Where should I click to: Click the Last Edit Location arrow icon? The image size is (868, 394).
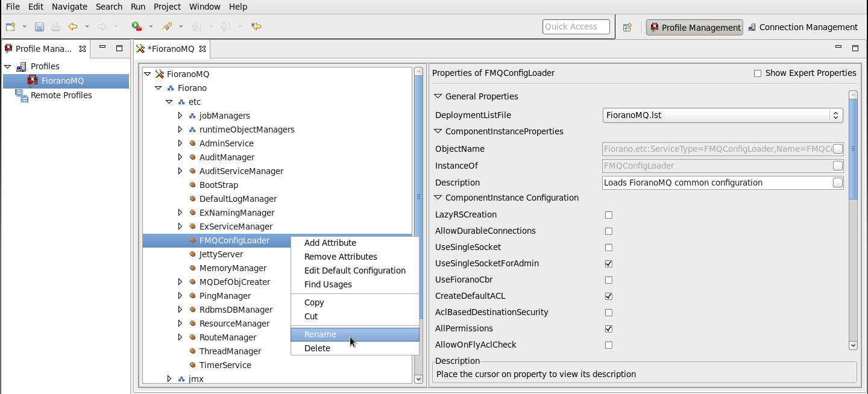coord(256,27)
